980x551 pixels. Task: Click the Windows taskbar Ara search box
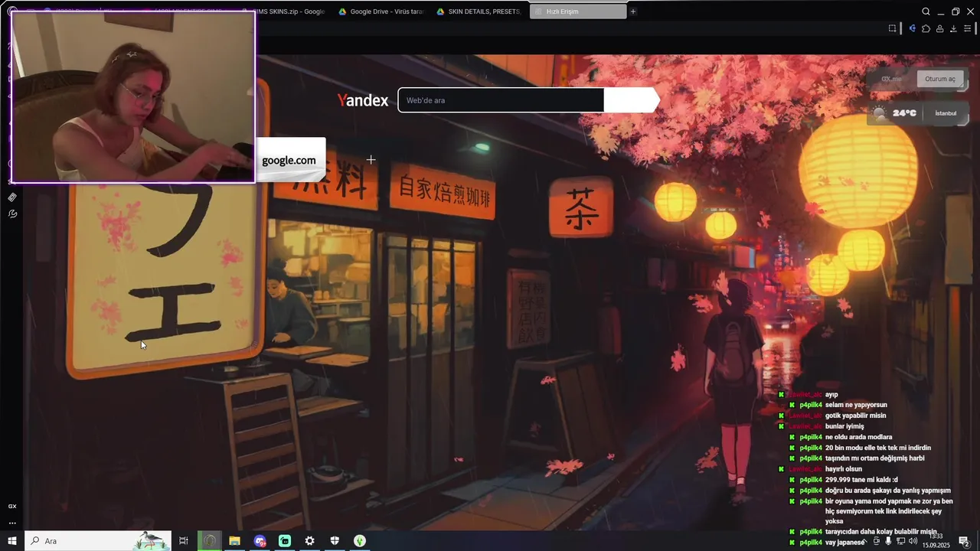click(x=97, y=541)
